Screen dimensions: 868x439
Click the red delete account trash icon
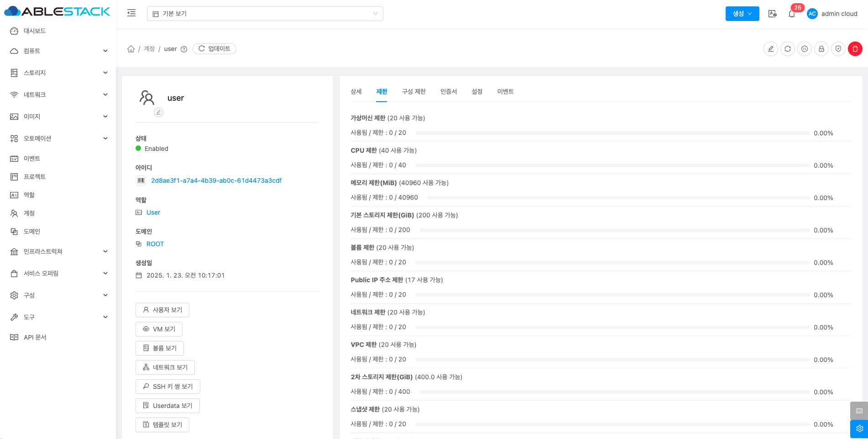coord(855,49)
